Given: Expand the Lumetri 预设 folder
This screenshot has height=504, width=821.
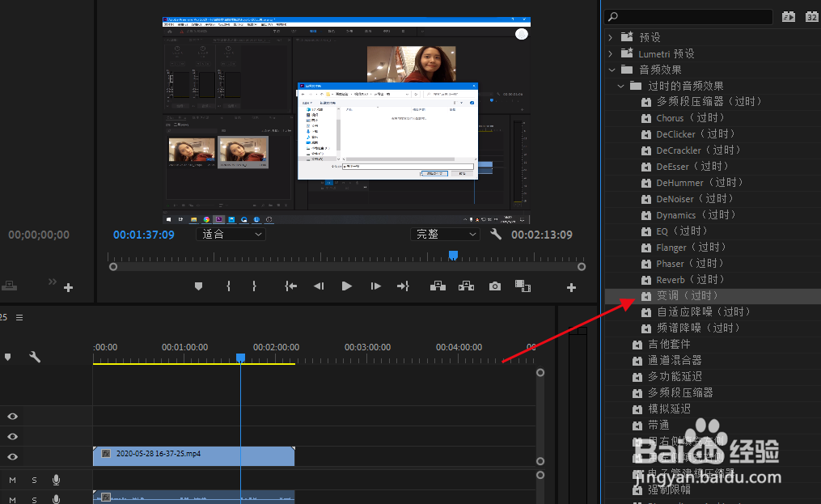Looking at the screenshot, I should (x=611, y=53).
